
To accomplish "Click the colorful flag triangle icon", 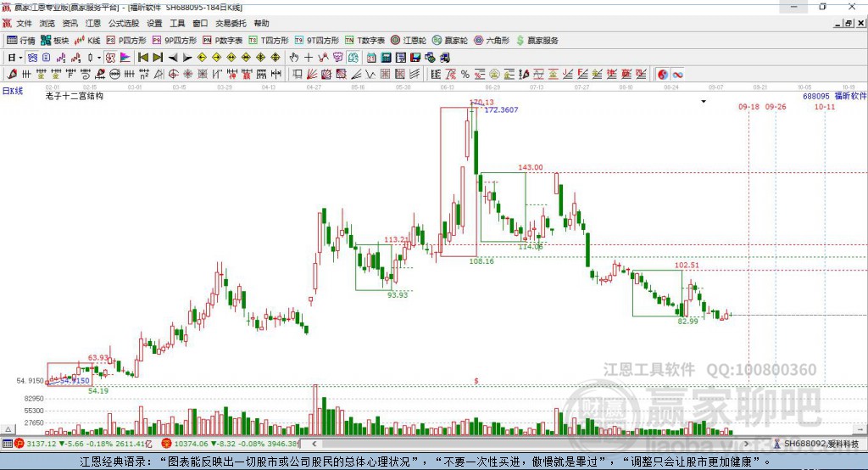I will 126,58.
